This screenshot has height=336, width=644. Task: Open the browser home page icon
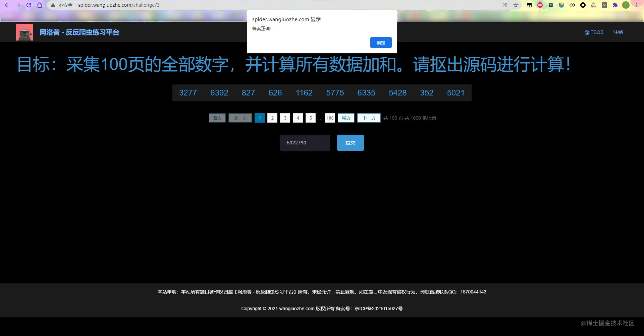40,5
